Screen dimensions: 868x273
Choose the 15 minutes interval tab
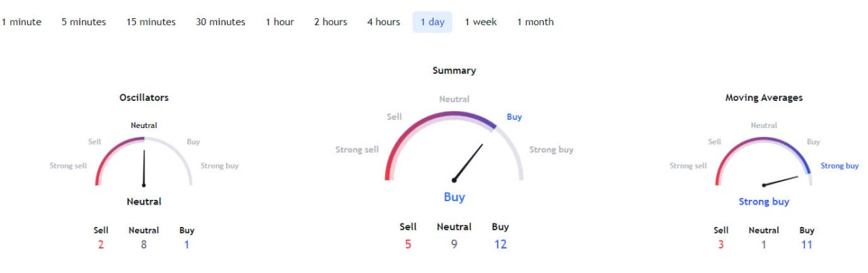click(x=151, y=22)
